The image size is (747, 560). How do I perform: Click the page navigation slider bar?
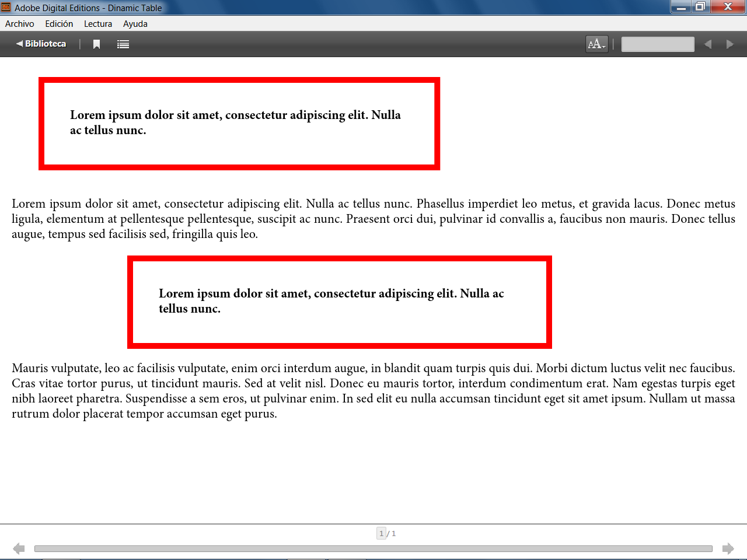373,548
